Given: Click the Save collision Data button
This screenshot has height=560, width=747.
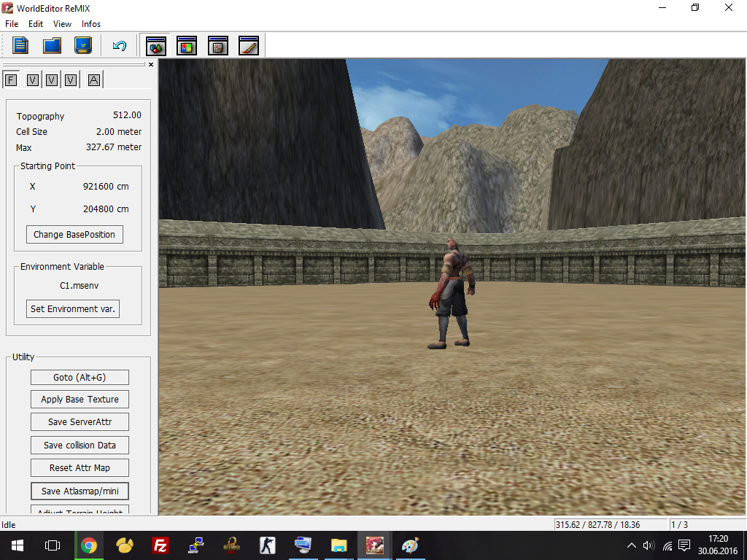Looking at the screenshot, I should click(x=80, y=446).
